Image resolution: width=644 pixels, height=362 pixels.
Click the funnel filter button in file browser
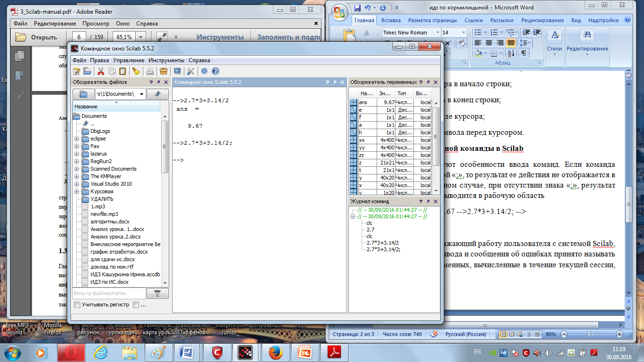[x=157, y=294]
